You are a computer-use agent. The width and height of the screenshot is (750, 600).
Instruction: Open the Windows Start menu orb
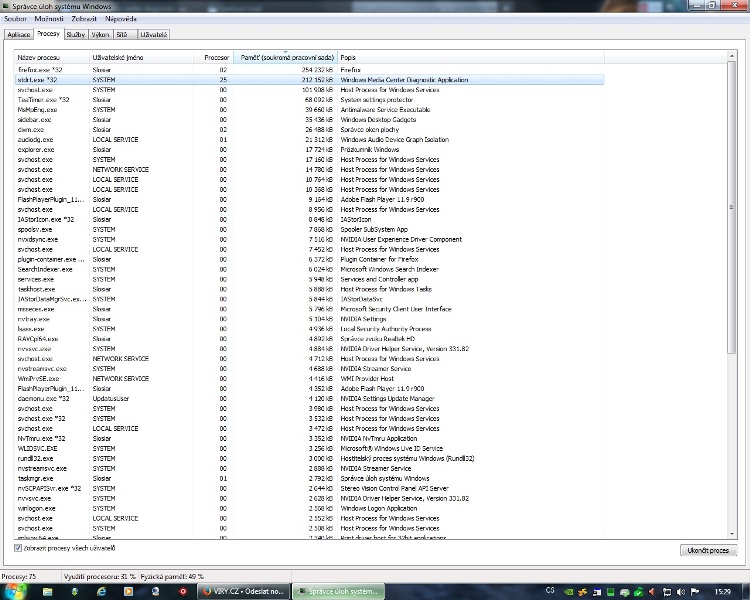pyautogui.click(x=14, y=591)
